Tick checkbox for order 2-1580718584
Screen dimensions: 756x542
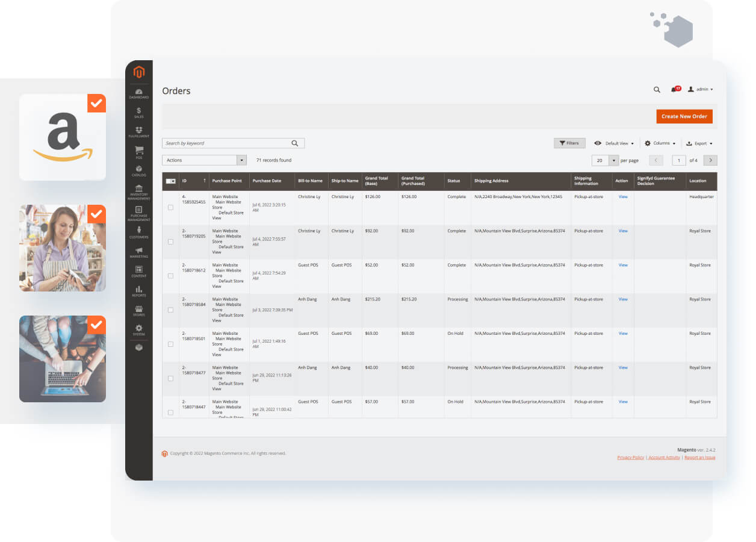(x=170, y=310)
